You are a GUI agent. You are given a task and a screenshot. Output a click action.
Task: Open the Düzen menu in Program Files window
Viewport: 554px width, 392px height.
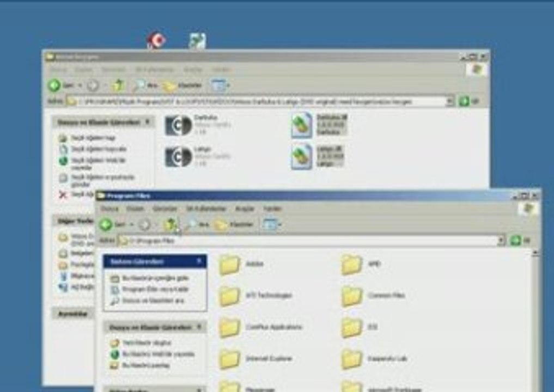[135, 209]
